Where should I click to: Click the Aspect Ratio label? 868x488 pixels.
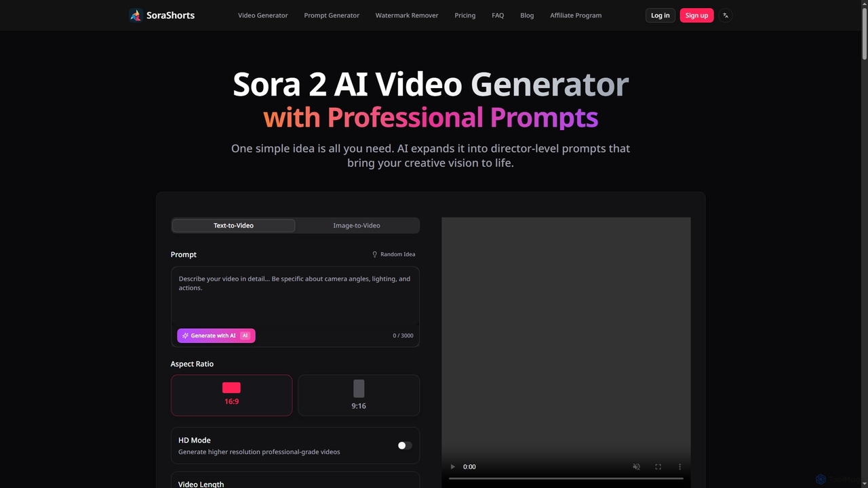[x=192, y=364]
